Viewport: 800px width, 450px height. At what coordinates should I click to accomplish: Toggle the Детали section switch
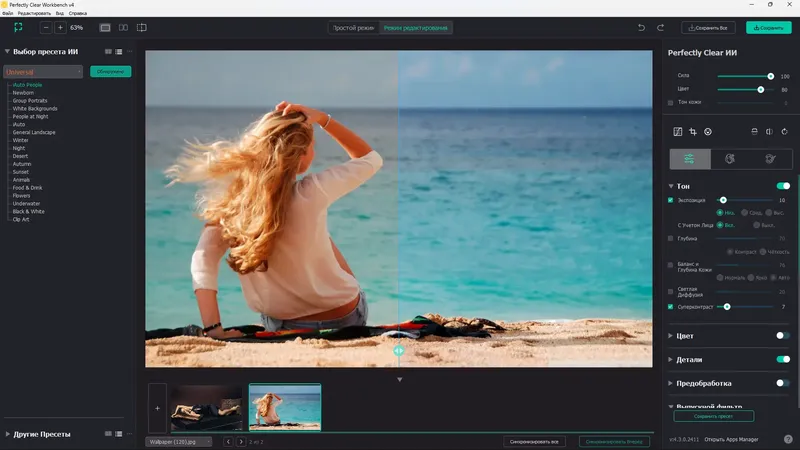(783, 360)
